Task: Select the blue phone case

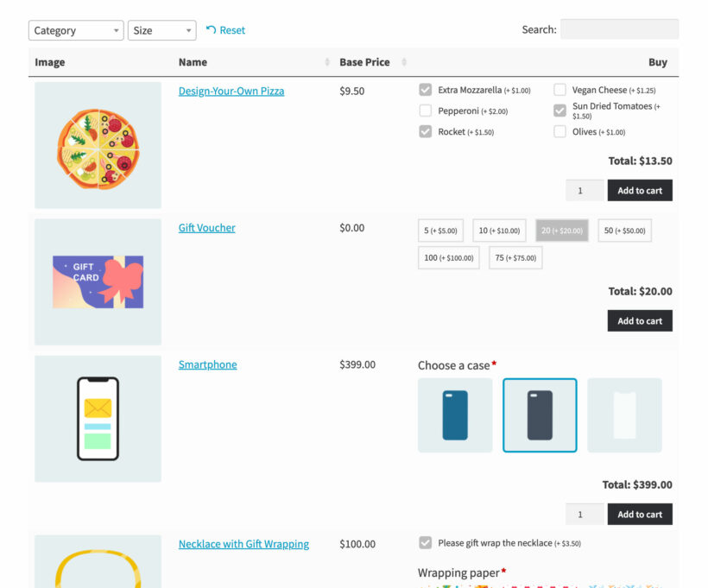Action: [x=455, y=416]
